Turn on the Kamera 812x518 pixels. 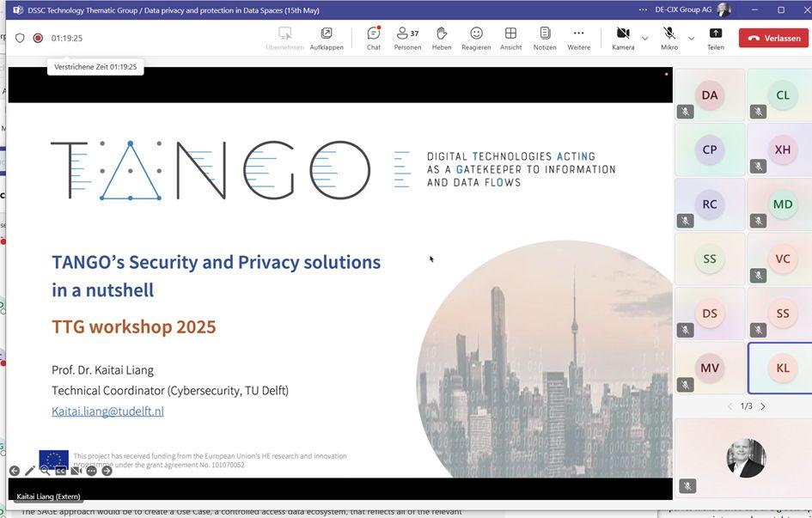click(x=623, y=38)
